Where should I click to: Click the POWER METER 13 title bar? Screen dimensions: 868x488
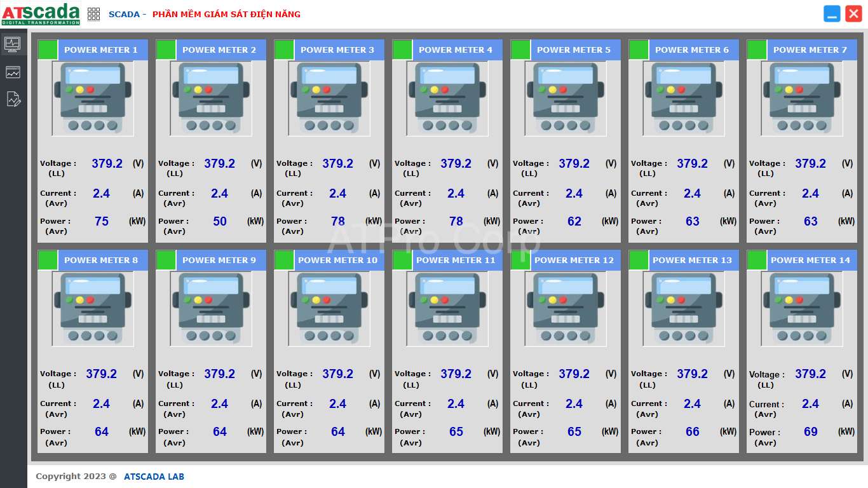[x=691, y=260]
